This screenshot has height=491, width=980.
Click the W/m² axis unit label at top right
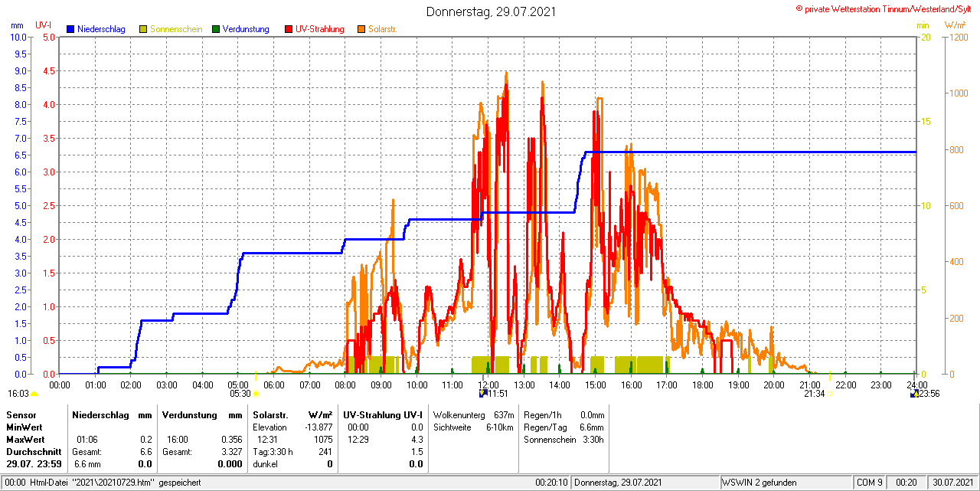pyautogui.click(x=955, y=25)
